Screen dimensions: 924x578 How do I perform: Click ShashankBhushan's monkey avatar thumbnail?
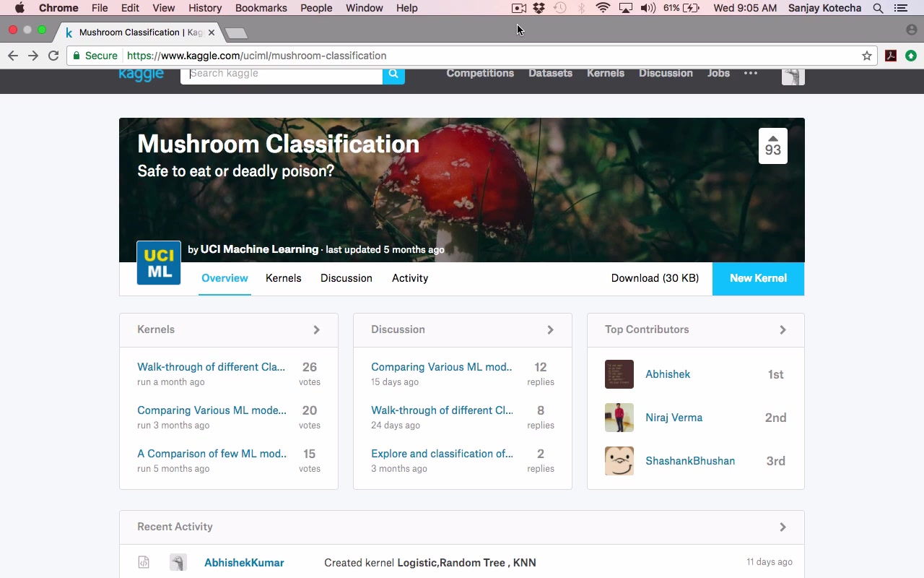click(619, 461)
